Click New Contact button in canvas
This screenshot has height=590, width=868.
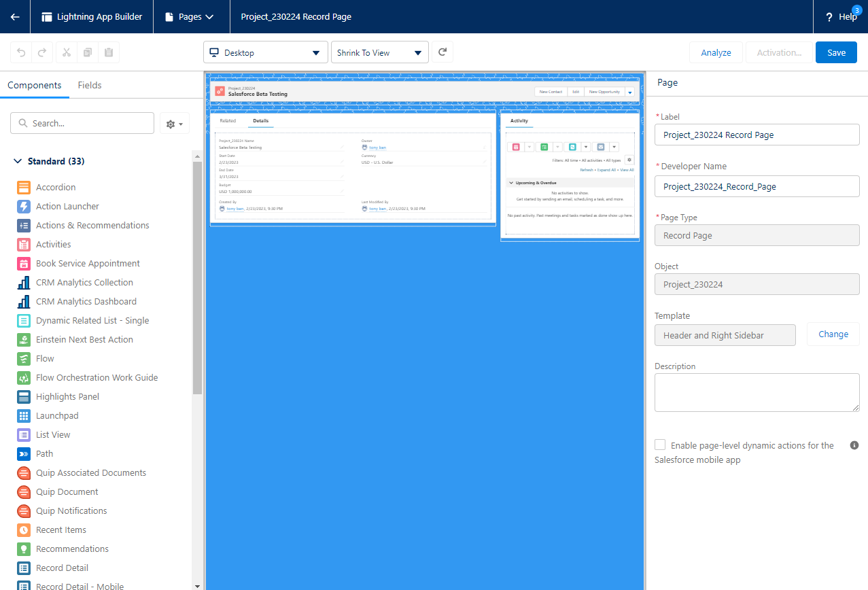point(551,92)
